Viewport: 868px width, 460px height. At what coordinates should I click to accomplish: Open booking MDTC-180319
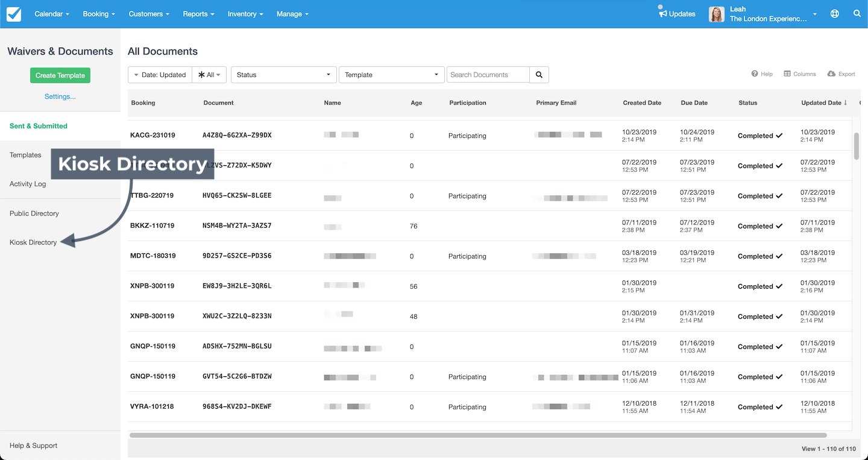[x=153, y=256]
